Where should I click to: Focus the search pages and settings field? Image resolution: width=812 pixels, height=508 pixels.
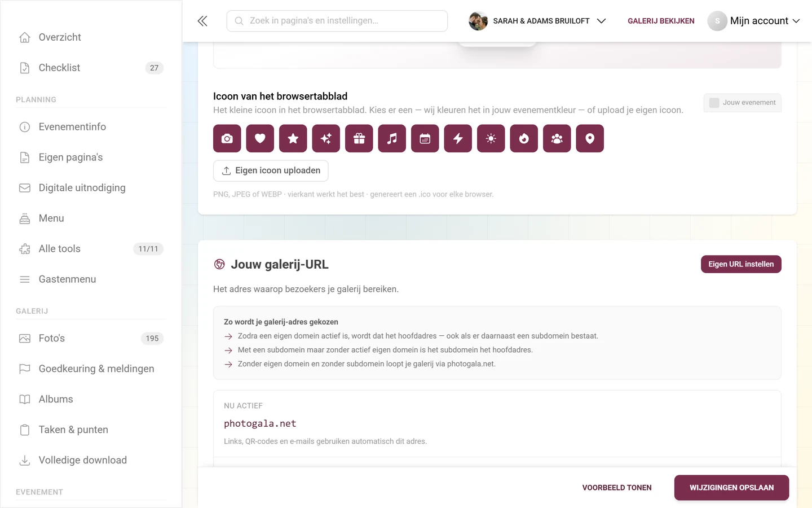point(337,21)
